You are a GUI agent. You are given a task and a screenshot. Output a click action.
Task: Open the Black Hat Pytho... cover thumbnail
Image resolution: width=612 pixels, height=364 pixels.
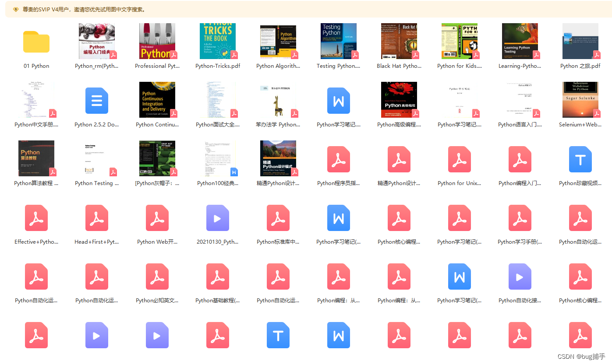point(399,41)
